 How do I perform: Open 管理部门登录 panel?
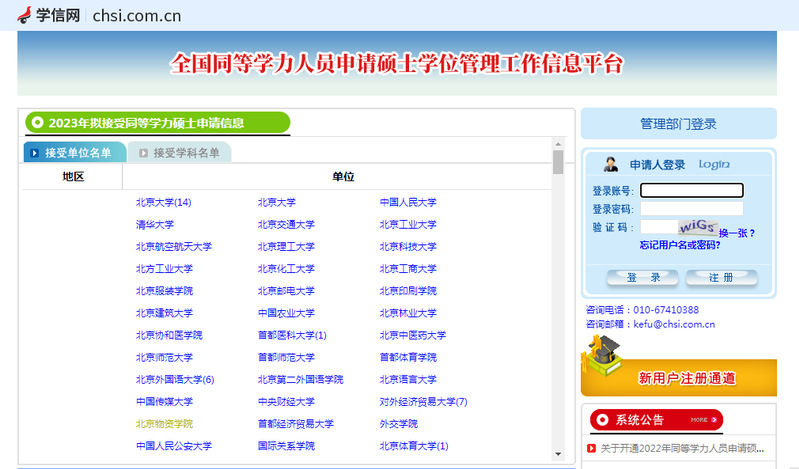pyautogui.click(x=678, y=123)
